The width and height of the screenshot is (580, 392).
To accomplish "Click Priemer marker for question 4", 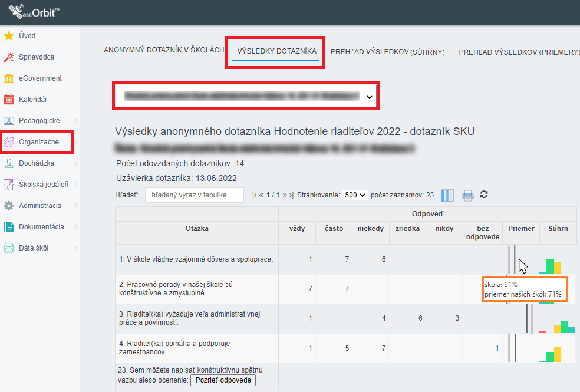I will pos(512,348).
